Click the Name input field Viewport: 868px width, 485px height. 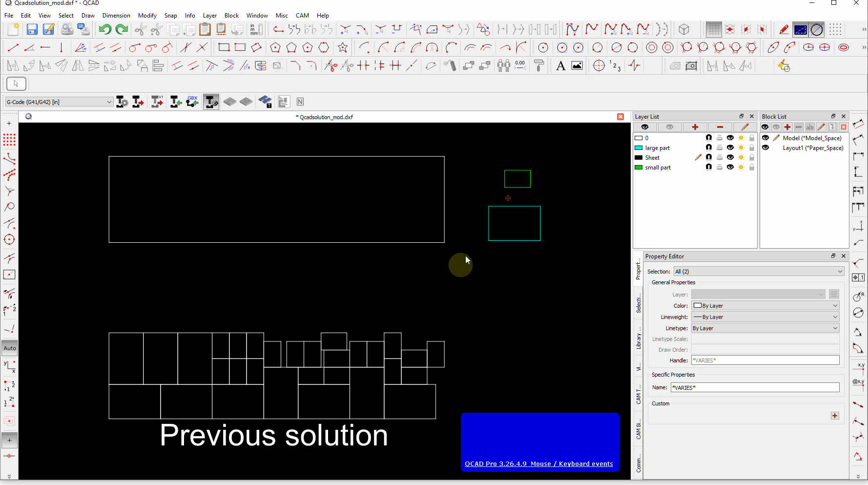pyautogui.click(x=755, y=388)
